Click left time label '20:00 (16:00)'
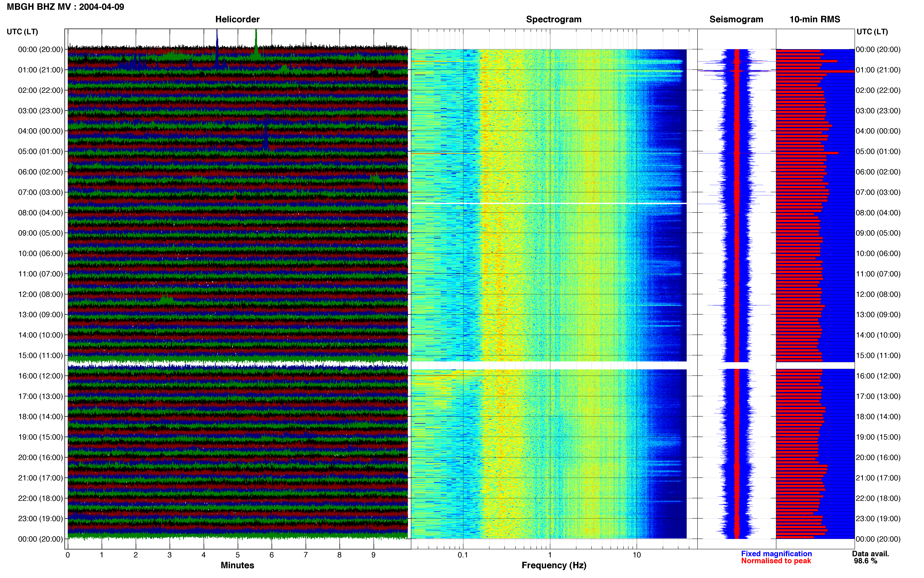The width and height of the screenshot is (924, 578). (41, 458)
